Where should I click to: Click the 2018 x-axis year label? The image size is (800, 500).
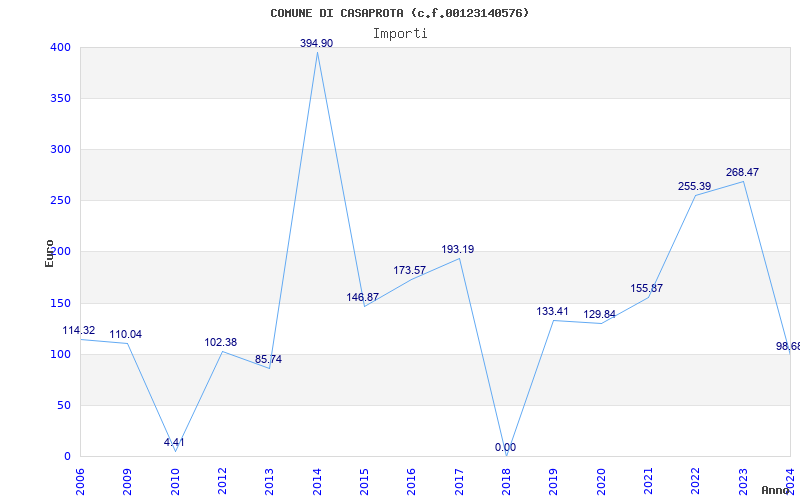coord(507,482)
